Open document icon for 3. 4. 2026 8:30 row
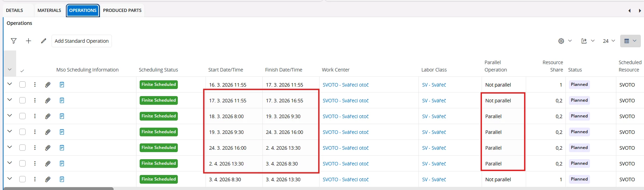Image resolution: width=644 pixels, height=190 pixels. [62, 179]
